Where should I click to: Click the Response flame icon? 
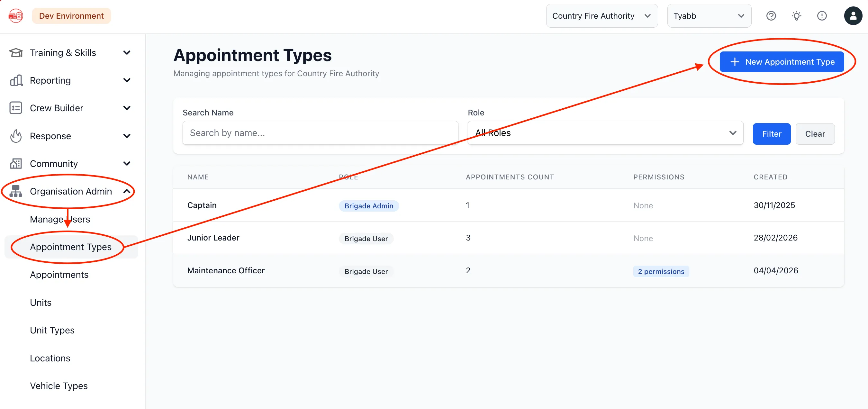[16, 136]
